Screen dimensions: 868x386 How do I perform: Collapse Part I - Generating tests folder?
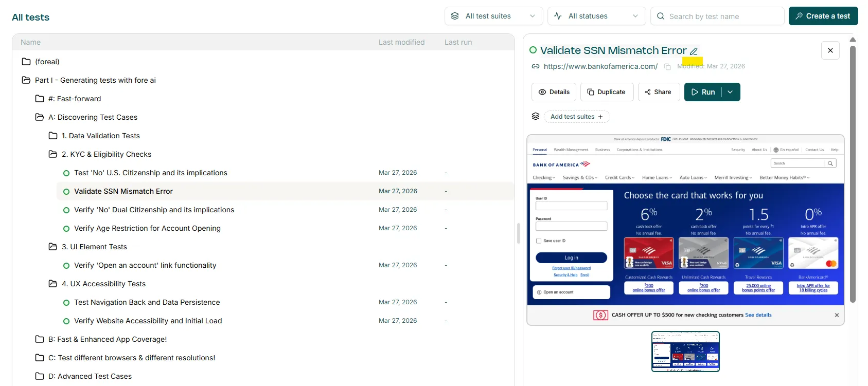click(x=95, y=80)
